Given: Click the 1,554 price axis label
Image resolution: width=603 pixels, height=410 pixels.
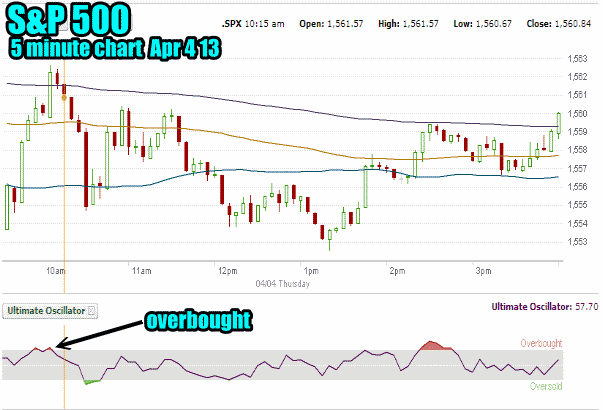Looking at the screenshot, I should pyautogui.click(x=578, y=223).
